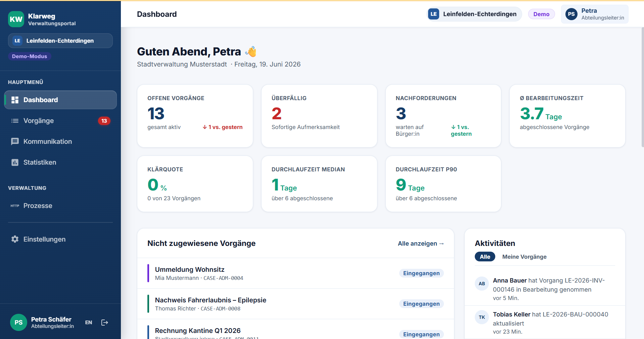Open the Vorgänge menu item
This screenshot has width=644, height=339.
click(x=60, y=121)
